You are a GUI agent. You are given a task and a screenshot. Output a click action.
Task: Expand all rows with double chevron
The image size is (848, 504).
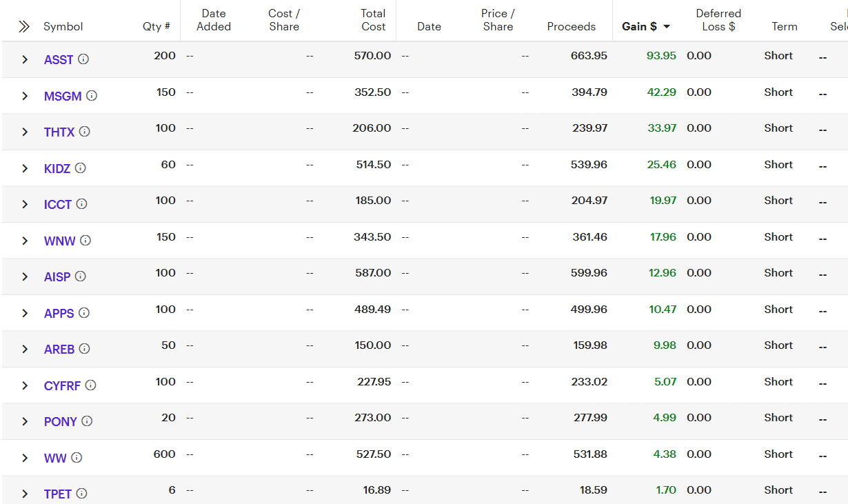pos(24,27)
